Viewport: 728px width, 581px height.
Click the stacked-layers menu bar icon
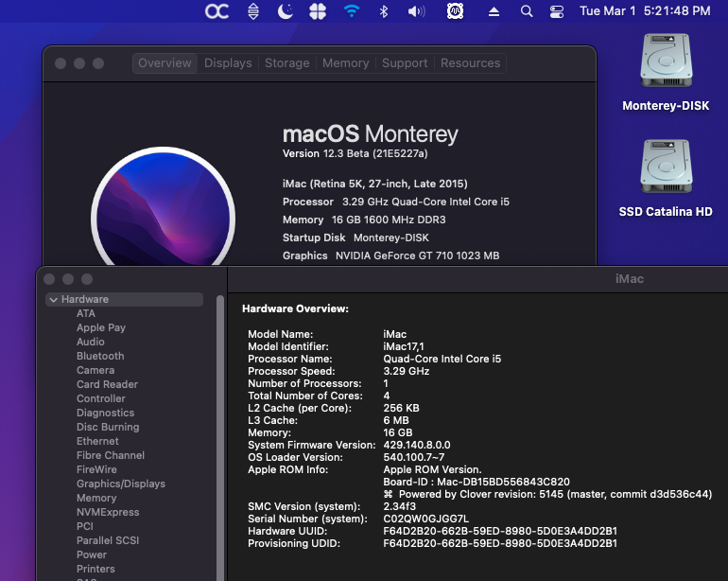click(x=253, y=11)
